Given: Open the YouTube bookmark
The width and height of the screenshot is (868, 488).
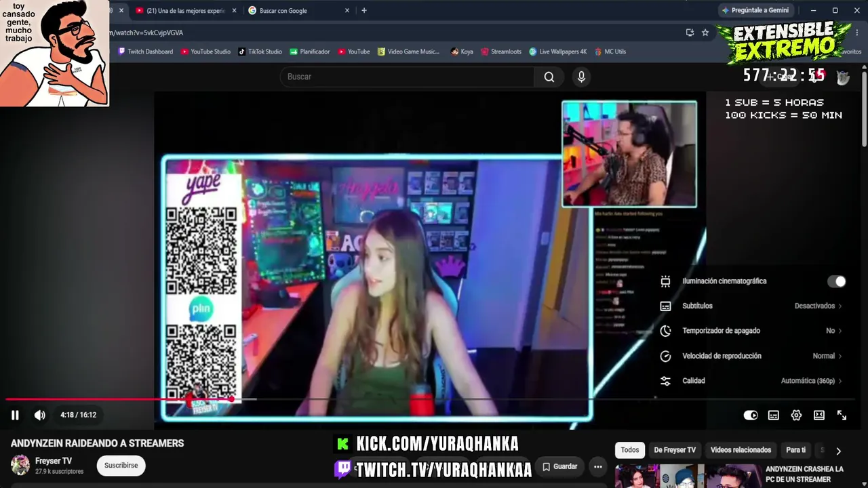Looking at the screenshot, I should tap(353, 52).
